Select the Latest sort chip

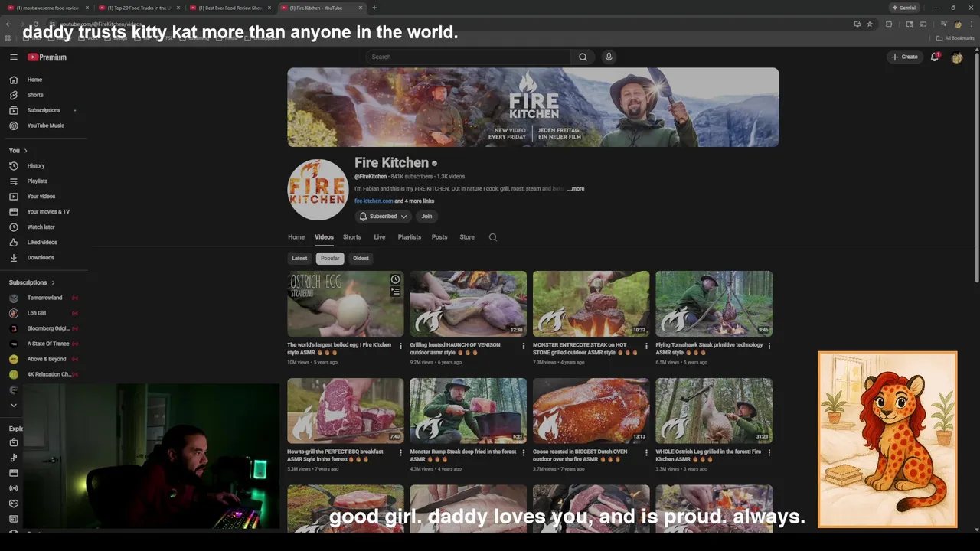299,259
